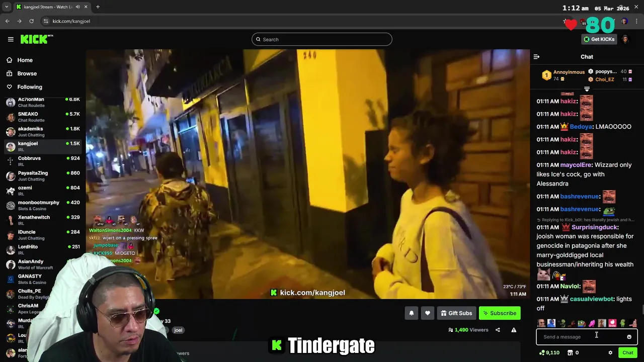Screen dimensions: 644x362
Task: Open the emoji picker in chat input
Action: point(629,337)
